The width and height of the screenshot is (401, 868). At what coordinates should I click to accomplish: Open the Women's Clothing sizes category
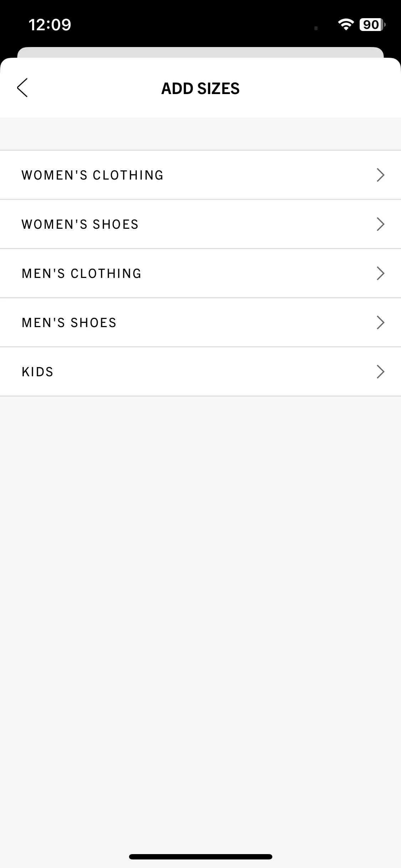click(x=200, y=175)
